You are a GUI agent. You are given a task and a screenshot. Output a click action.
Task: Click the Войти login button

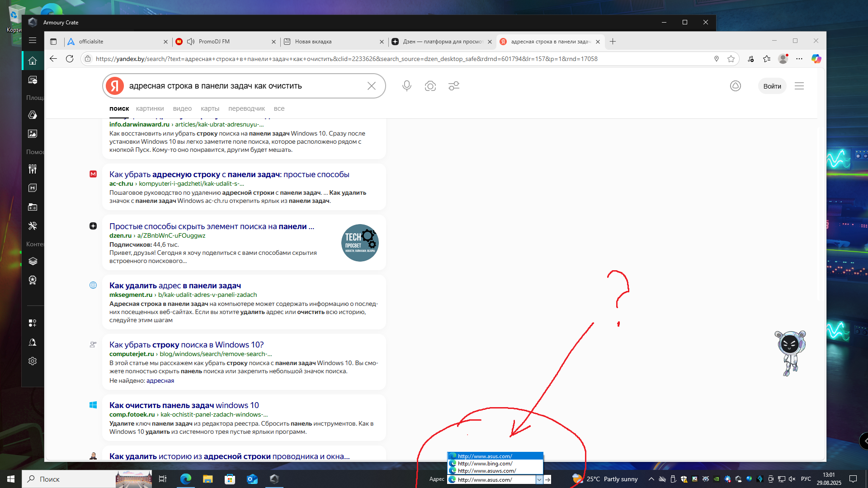[x=772, y=86]
